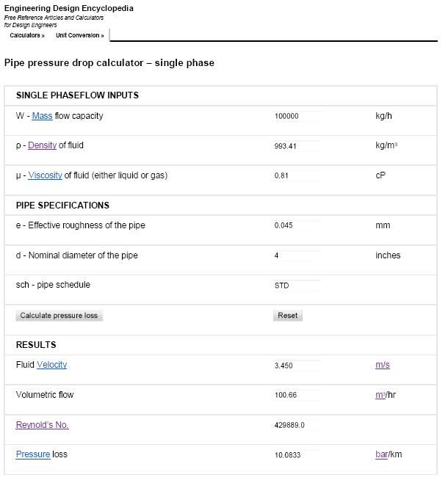The image size is (448, 483).
Task: Click the m/s unit link
Action: pos(383,366)
